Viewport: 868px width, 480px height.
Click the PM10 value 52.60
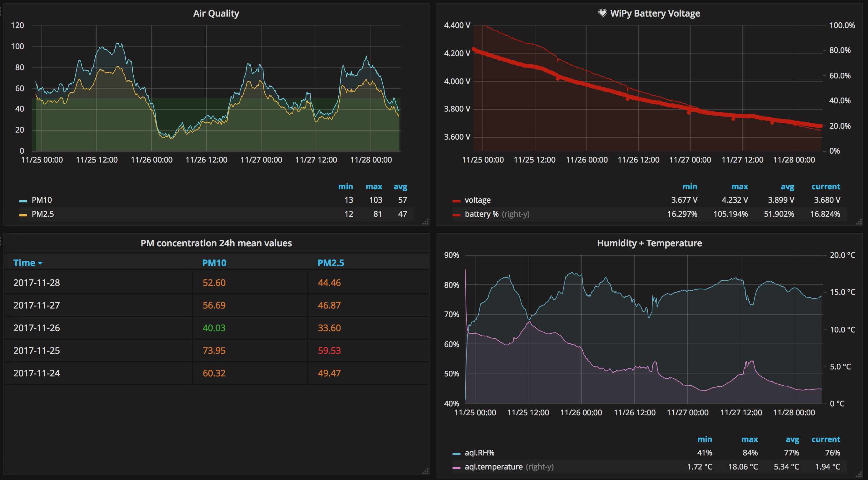click(x=214, y=283)
